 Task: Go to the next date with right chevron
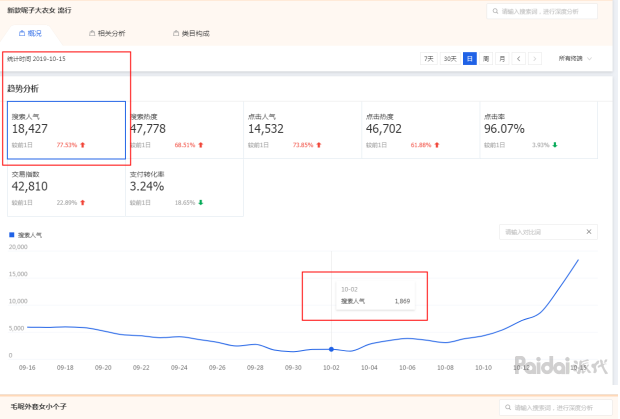click(535, 59)
